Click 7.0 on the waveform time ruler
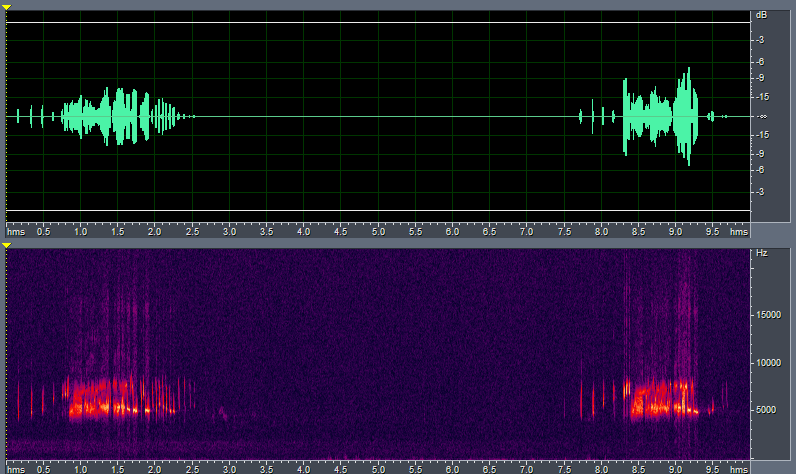The height and width of the screenshot is (474, 796). click(x=526, y=231)
